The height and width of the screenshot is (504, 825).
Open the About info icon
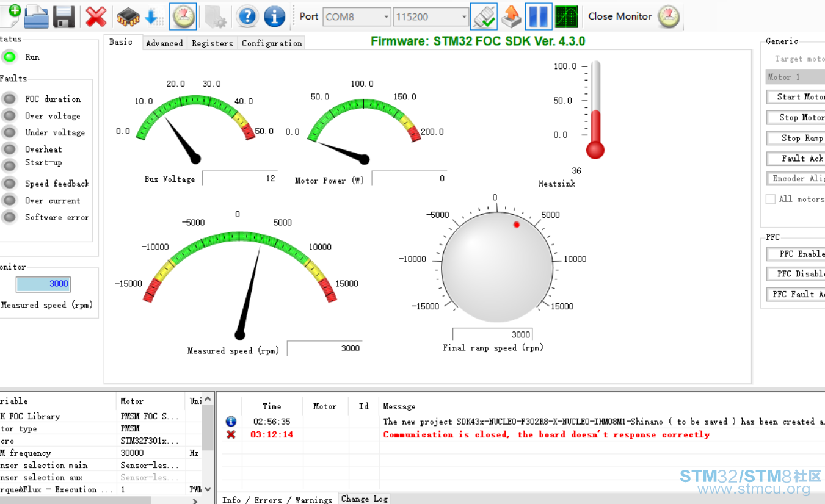[x=274, y=16]
